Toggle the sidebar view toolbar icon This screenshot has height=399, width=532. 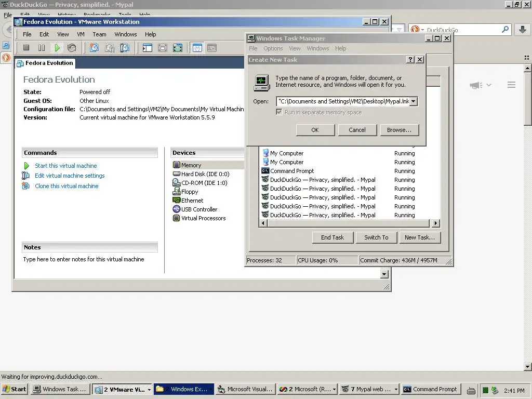[x=147, y=48]
